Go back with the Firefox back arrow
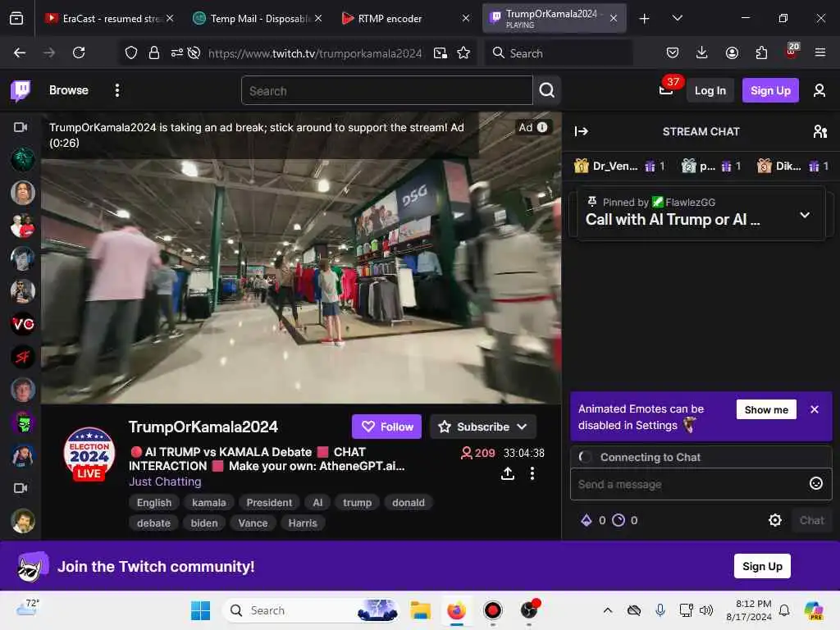Screen dimensions: 840x630 [x=20, y=52]
